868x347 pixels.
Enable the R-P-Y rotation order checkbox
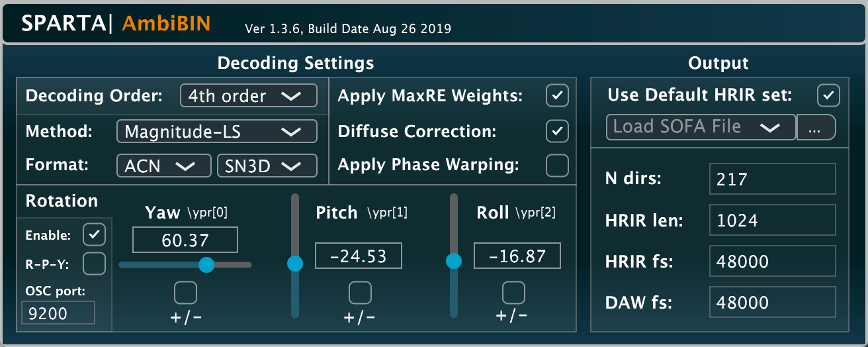tap(94, 264)
